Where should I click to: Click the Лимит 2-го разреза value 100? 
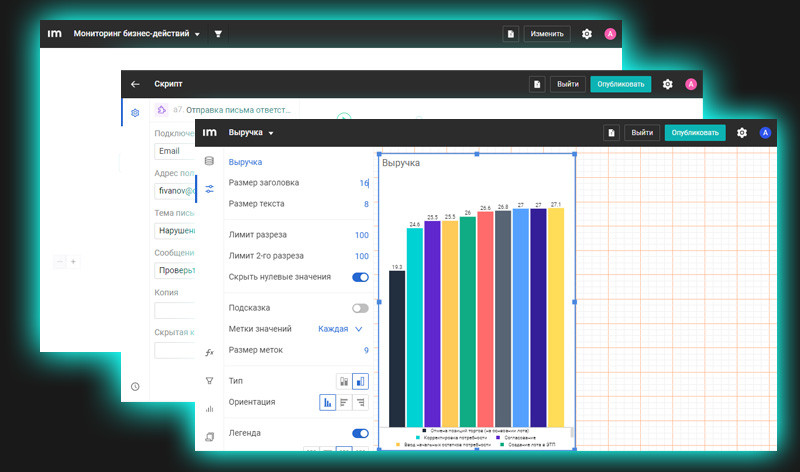362,256
